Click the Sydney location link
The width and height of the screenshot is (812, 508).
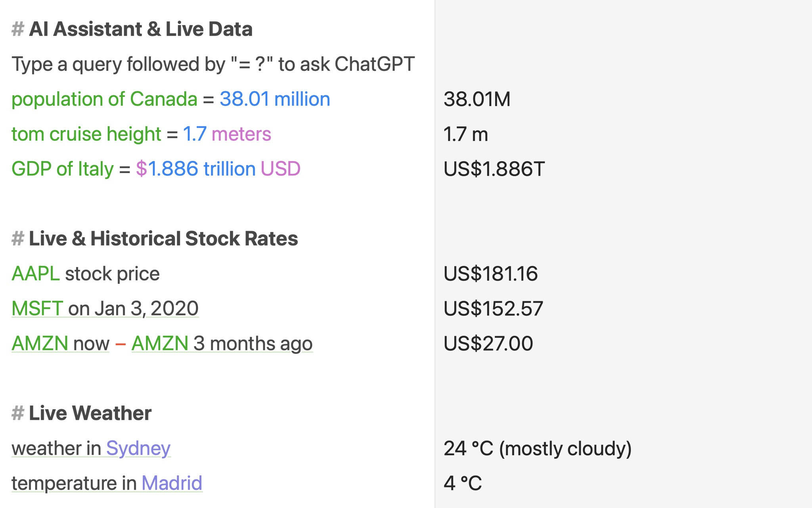(x=138, y=448)
